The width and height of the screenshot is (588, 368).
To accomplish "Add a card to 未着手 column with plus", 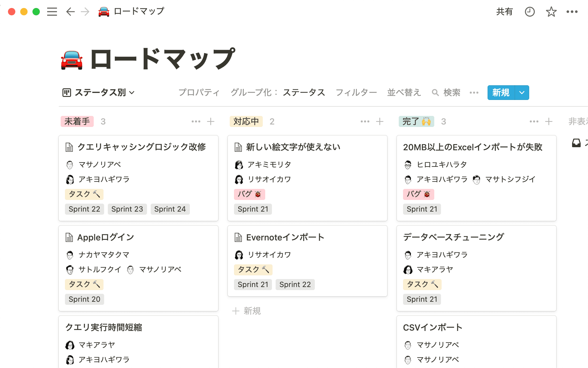I will click(x=211, y=121).
